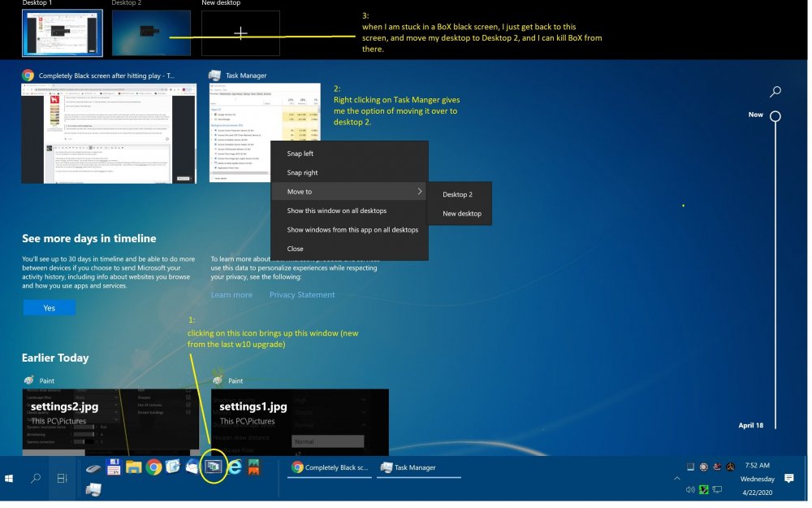Switch to Desktop 2 thumbnail

click(x=152, y=33)
